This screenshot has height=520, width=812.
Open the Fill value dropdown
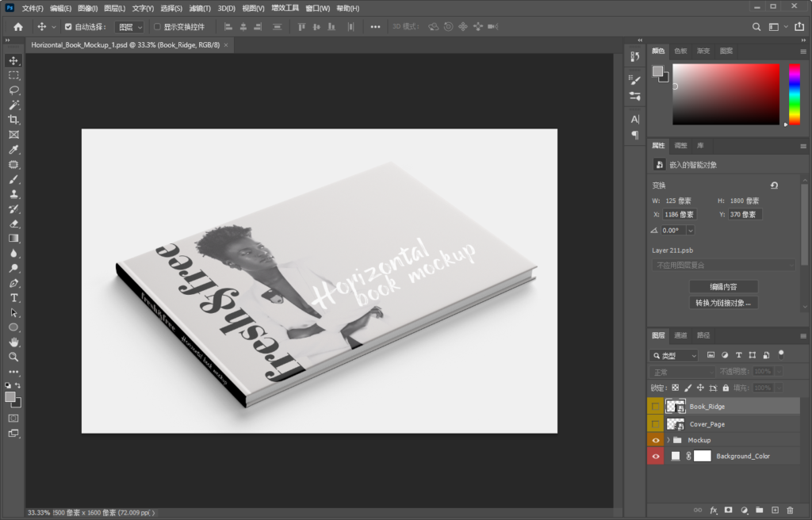click(x=779, y=388)
